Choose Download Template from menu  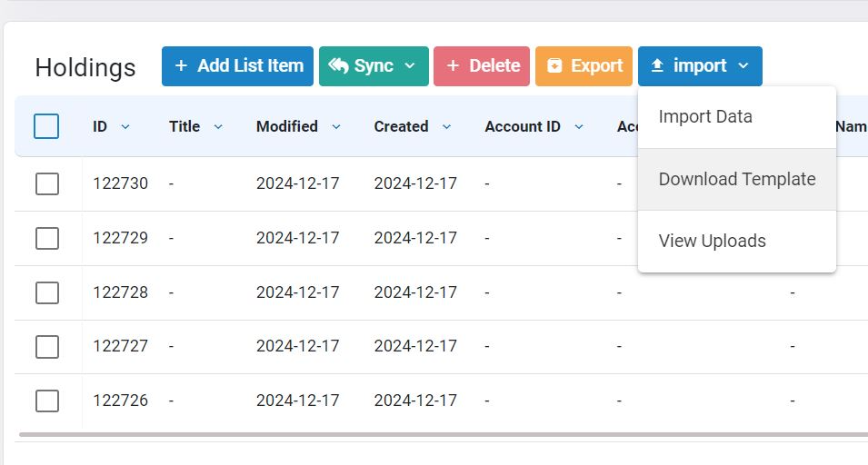tap(737, 179)
